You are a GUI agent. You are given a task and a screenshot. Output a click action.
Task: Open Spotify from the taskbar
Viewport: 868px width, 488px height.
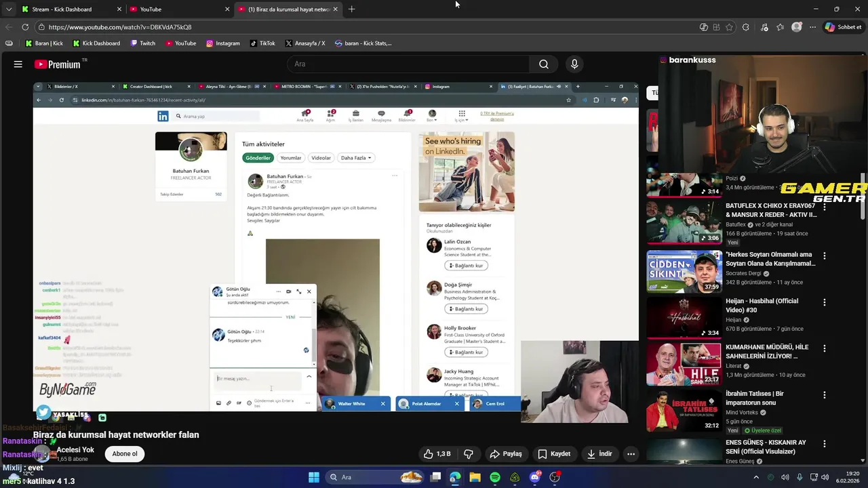(x=495, y=477)
